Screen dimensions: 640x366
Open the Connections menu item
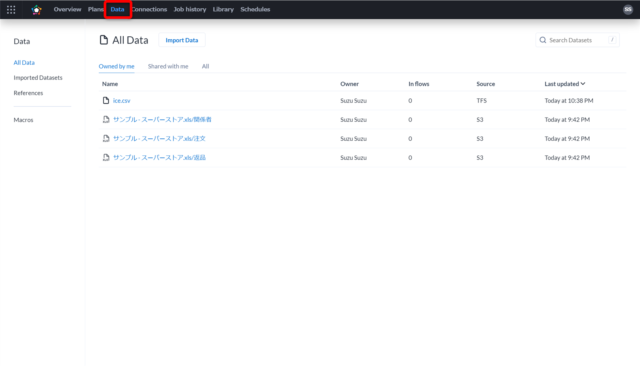point(149,9)
